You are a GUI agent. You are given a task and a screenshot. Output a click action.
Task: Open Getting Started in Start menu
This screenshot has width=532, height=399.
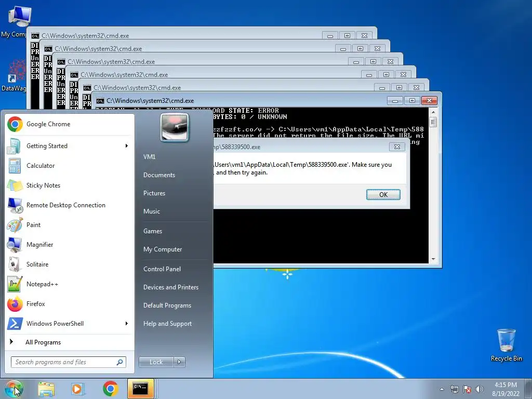tap(70, 146)
